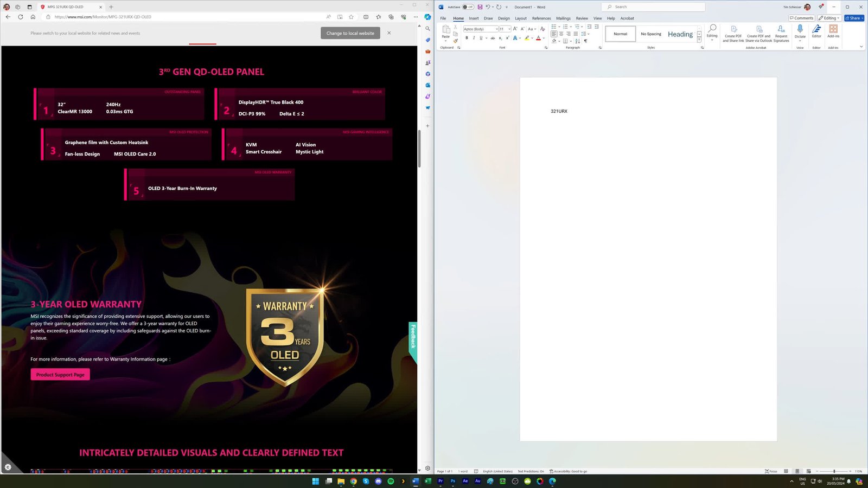This screenshot has width=868, height=488.
Task: Add page to favorites with star icon
Action: (x=351, y=17)
